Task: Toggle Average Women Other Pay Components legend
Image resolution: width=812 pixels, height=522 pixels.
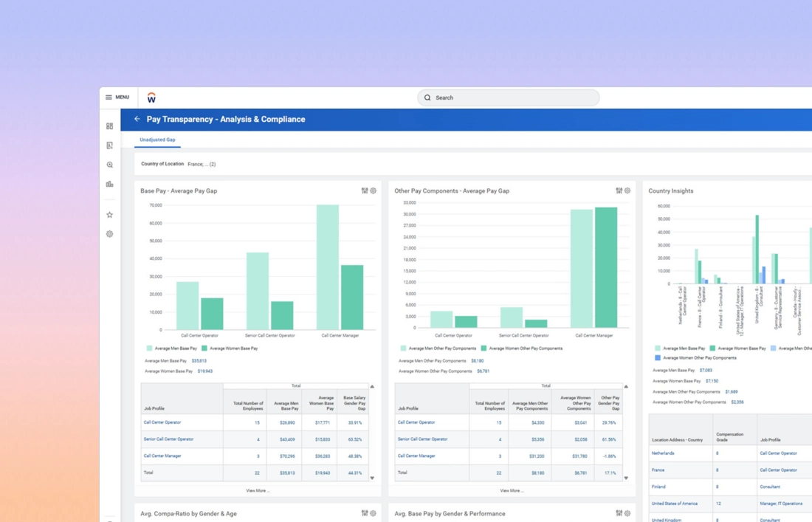Action: [521, 348]
